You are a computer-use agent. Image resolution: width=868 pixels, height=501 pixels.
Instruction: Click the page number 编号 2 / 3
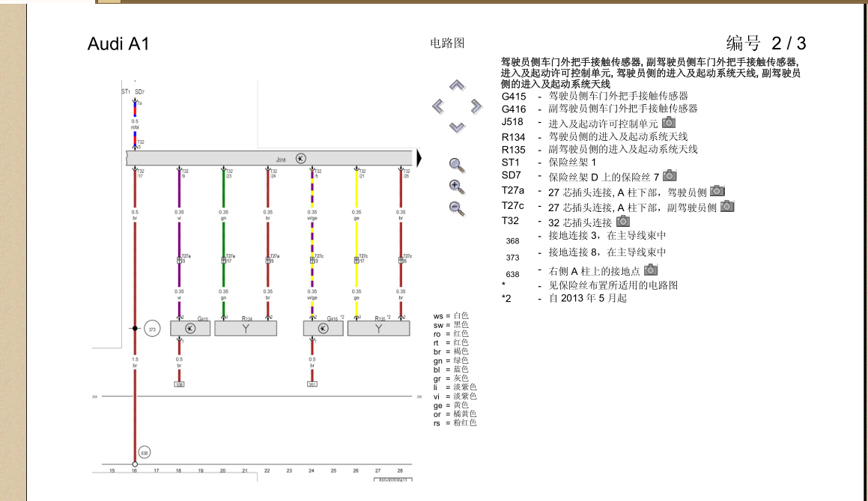[766, 43]
